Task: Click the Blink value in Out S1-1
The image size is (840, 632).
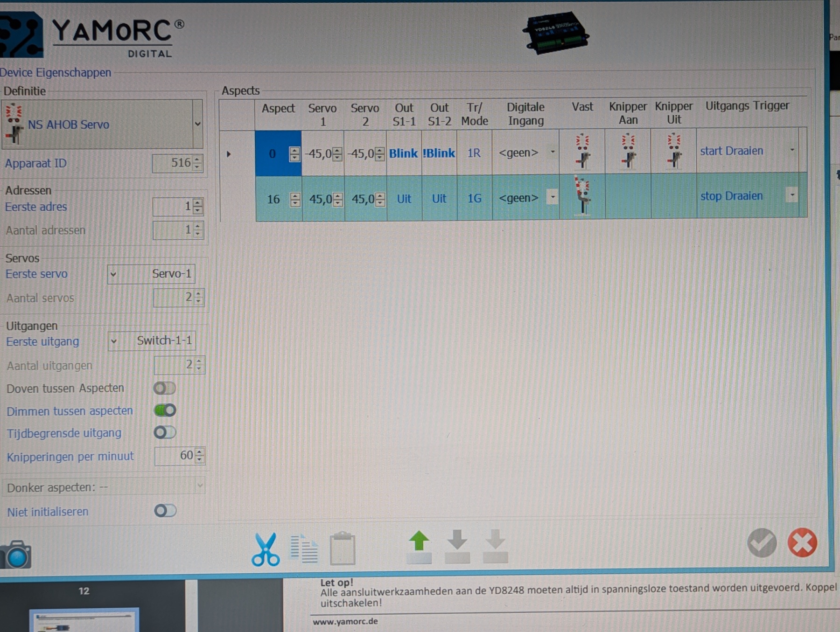Action: click(x=403, y=153)
